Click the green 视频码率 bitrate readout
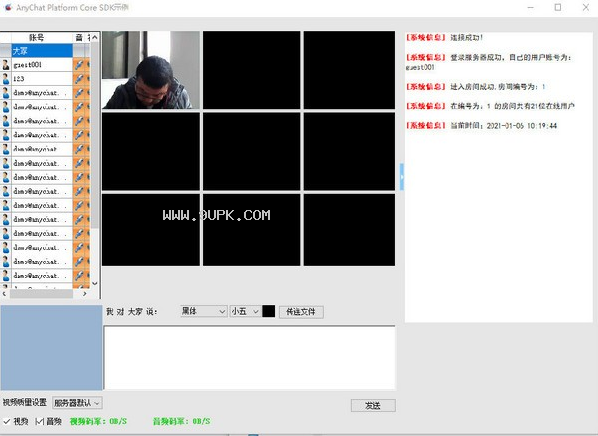 (x=98, y=421)
